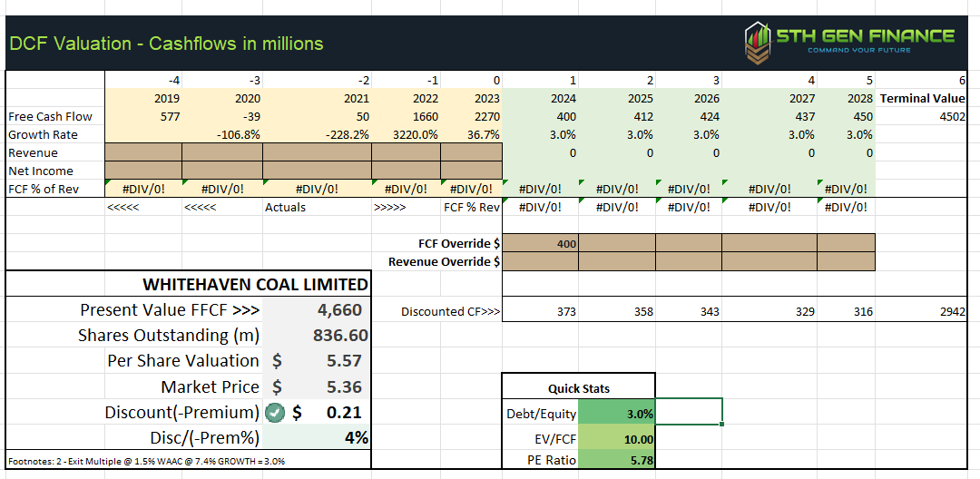
Task: Click the EV/FCF value 10.00 cell
Action: click(617, 439)
